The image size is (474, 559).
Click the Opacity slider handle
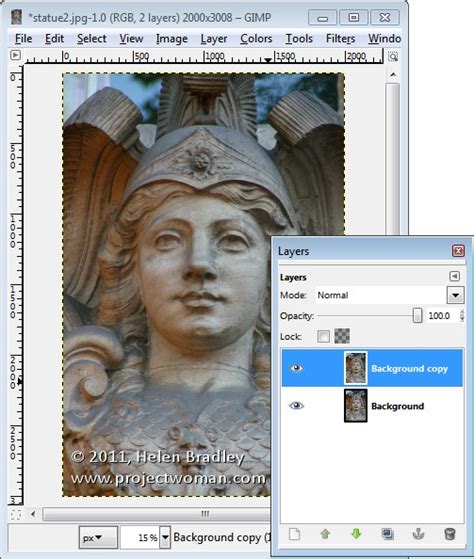pos(417,316)
